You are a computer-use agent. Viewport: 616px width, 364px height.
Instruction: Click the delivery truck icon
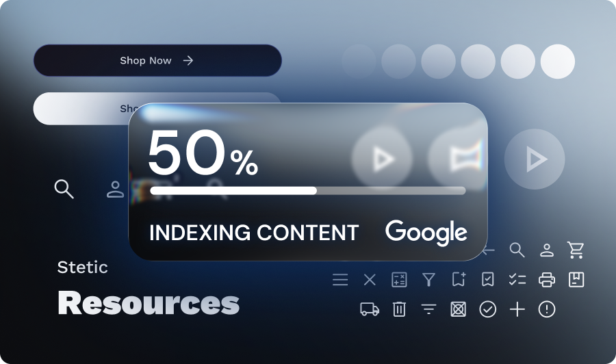(370, 309)
